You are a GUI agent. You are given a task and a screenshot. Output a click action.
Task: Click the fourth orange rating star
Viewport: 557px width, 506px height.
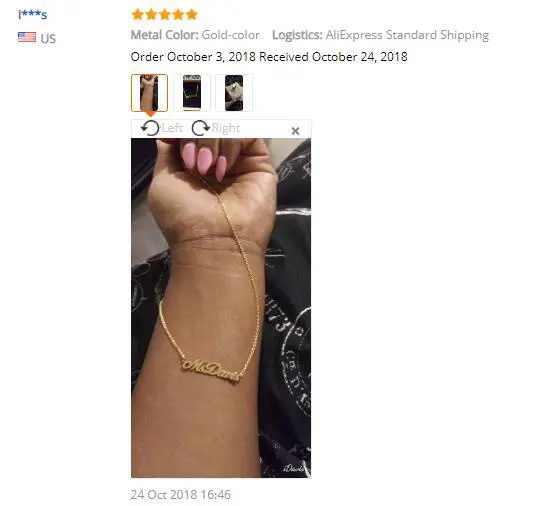click(x=178, y=15)
